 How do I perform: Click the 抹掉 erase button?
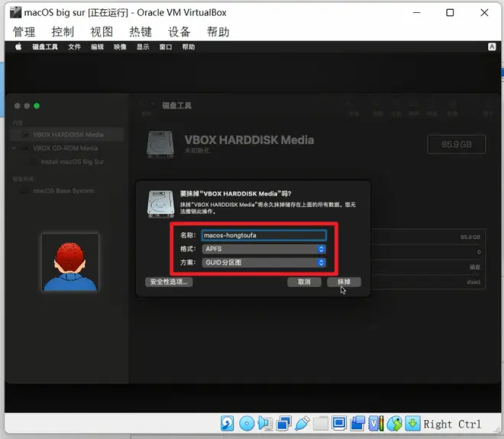344,282
